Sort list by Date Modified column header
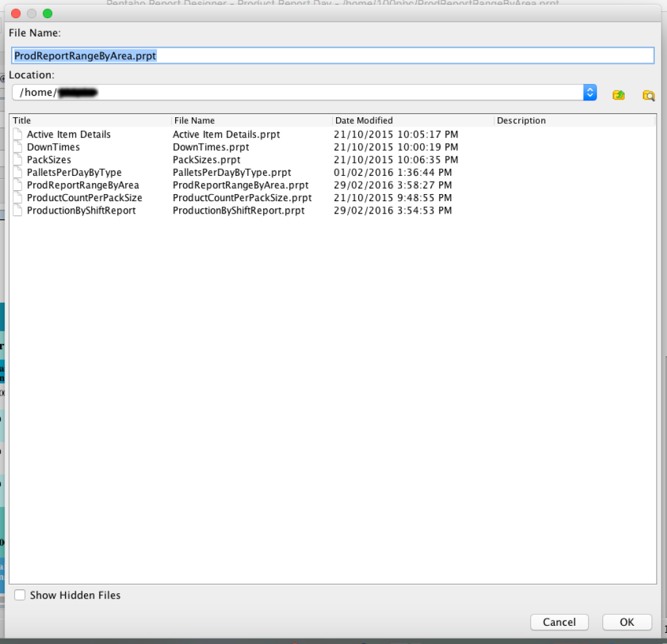The image size is (667, 644). tap(413, 120)
